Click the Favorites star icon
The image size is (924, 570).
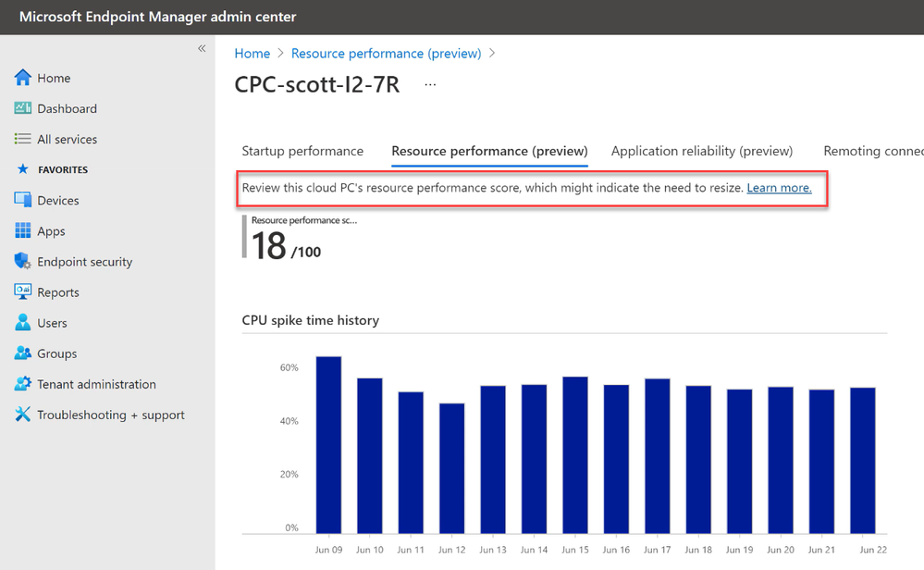pos(23,169)
